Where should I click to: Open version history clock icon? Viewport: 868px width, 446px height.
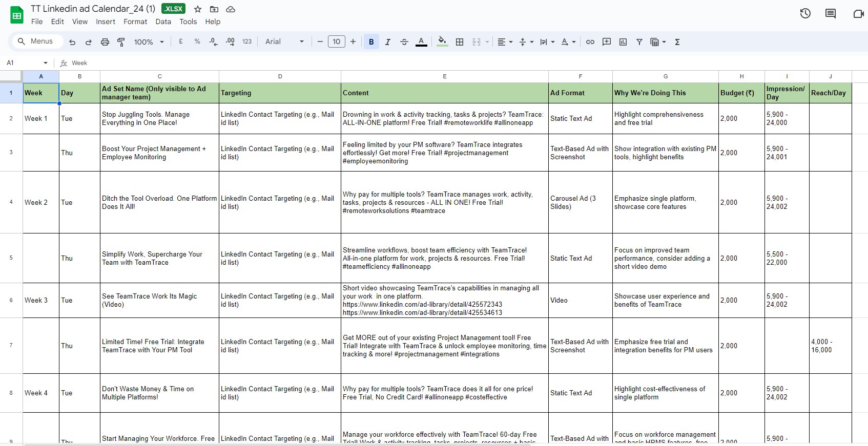point(805,14)
